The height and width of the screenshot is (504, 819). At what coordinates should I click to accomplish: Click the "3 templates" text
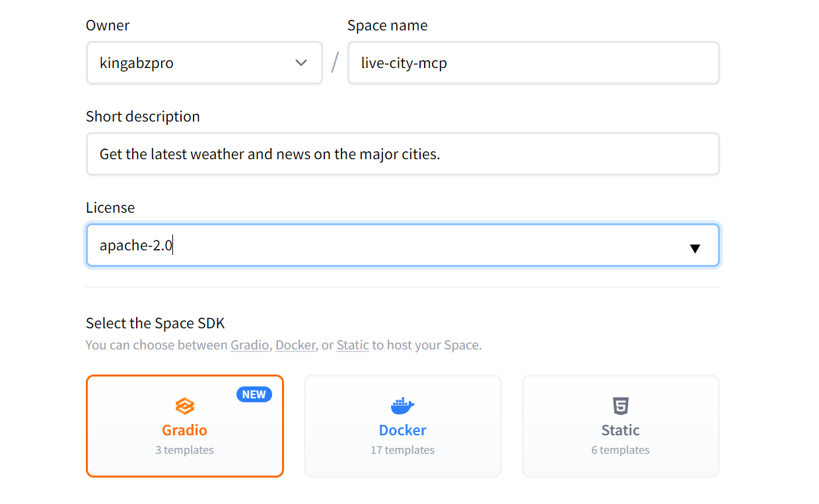tap(184, 450)
